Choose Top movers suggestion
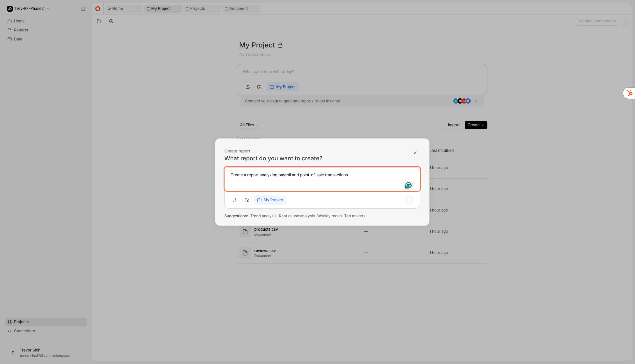This screenshot has height=364, width=635. [x=355, y=216]
